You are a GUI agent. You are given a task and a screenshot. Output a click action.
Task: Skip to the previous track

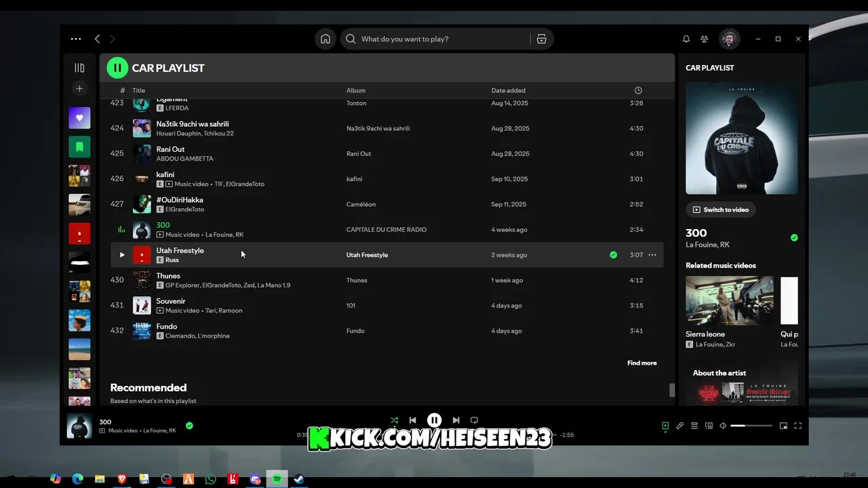412,420
